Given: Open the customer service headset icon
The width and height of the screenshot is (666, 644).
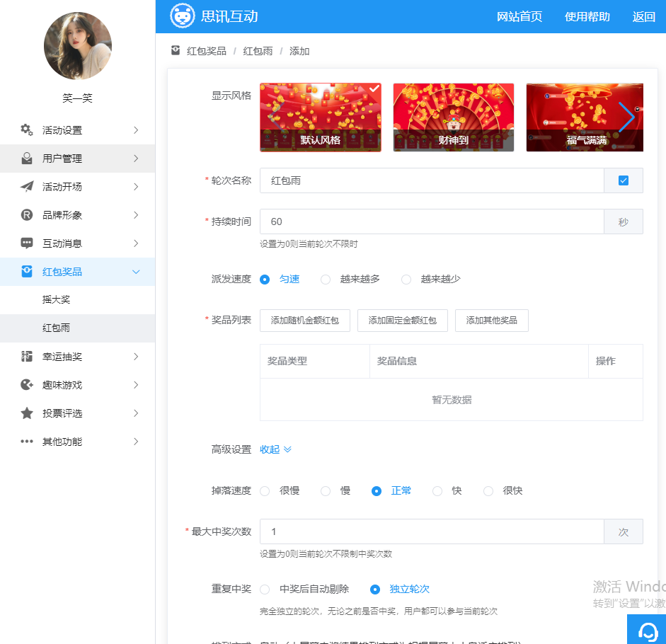Looking at the screenshot, I should point(648,631).
